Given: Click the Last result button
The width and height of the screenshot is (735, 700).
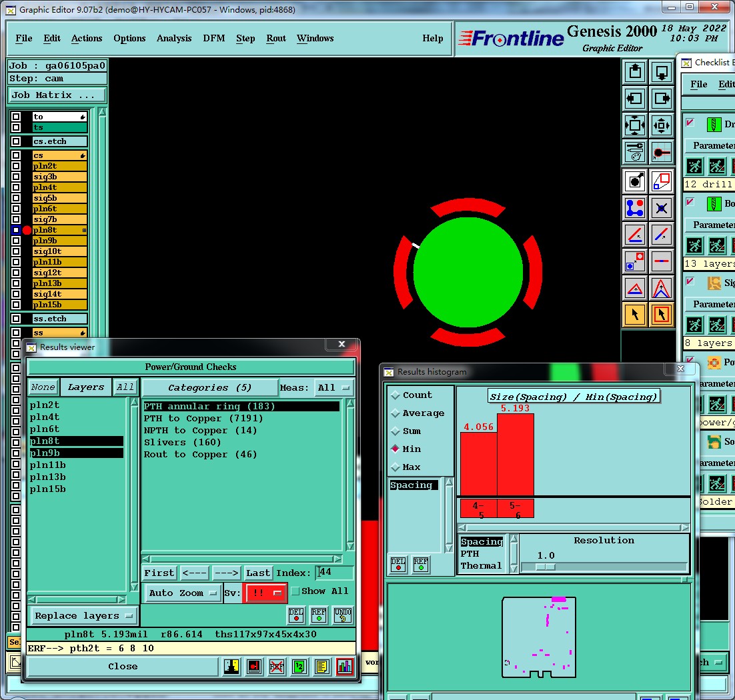Looking at the screenshot, I should click(x=258, y=573).
